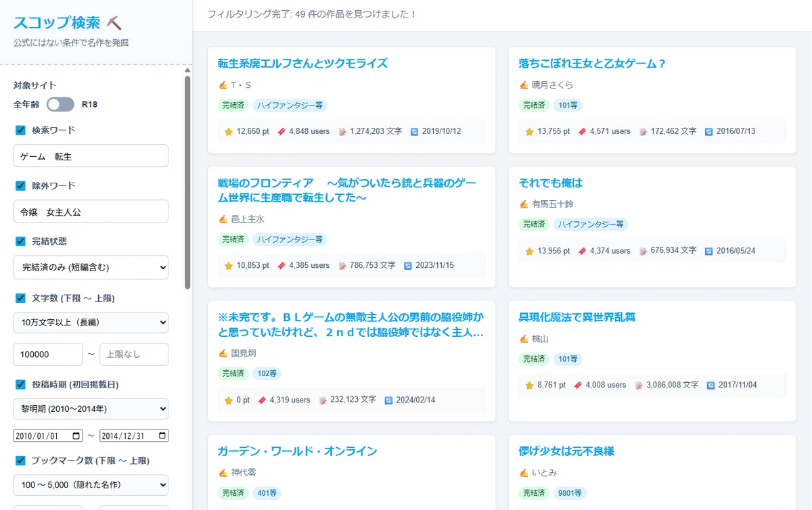Click the star icon beside 13,755 pt

[x=530, y=131]
